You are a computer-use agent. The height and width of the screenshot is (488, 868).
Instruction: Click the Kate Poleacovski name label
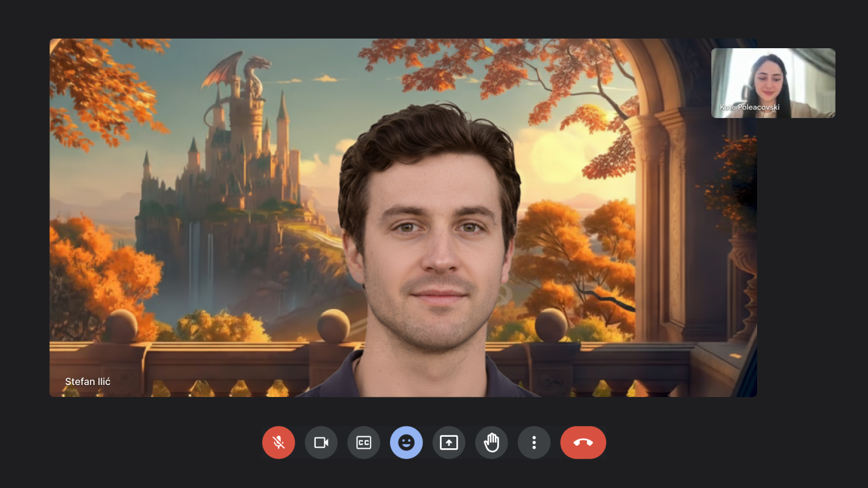click(749, 107)
